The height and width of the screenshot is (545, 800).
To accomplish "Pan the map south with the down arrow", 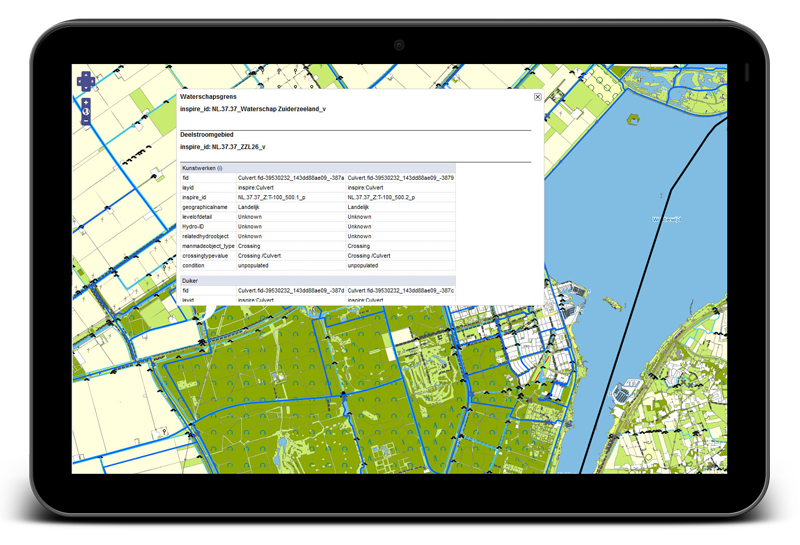I will tap(86, 87).
